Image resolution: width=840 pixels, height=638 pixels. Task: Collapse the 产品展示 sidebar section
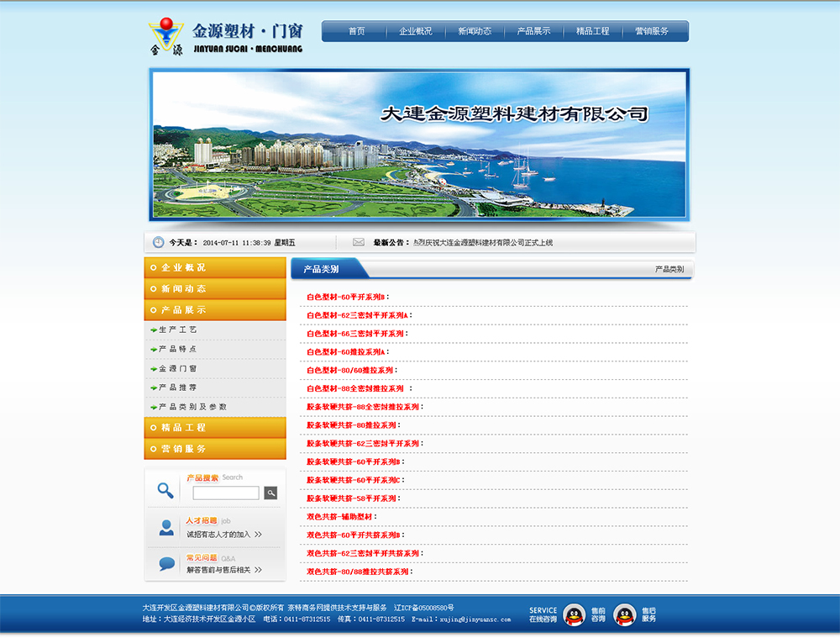215,310
